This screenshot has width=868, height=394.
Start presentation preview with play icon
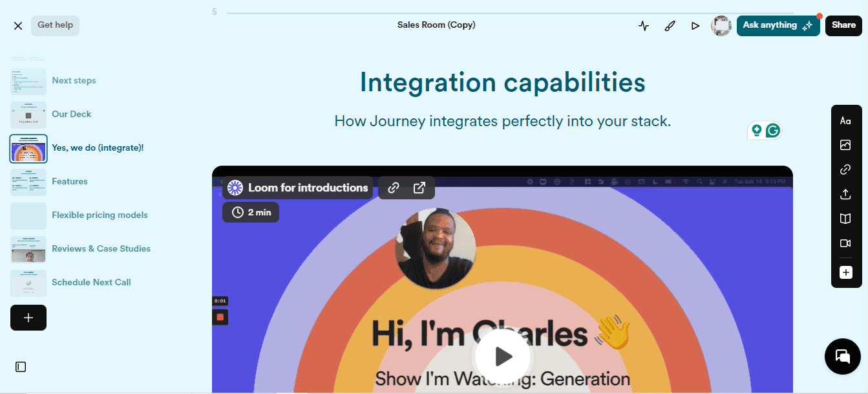695,26
